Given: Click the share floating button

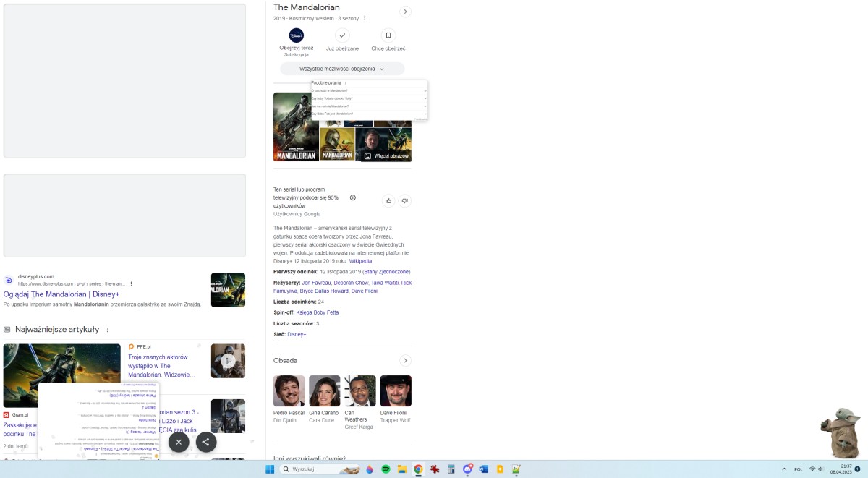Looking at the screenshot, I should [x=206, y=442].
